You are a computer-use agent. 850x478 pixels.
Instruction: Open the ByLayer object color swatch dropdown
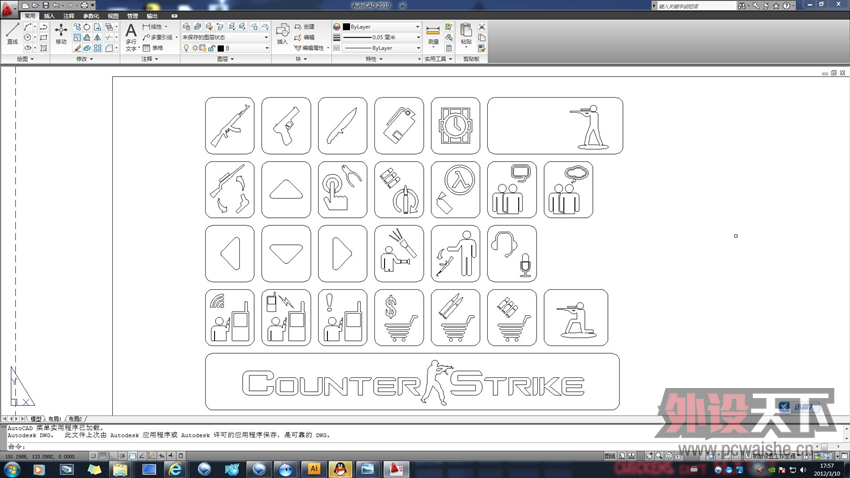tap(382, 27)
